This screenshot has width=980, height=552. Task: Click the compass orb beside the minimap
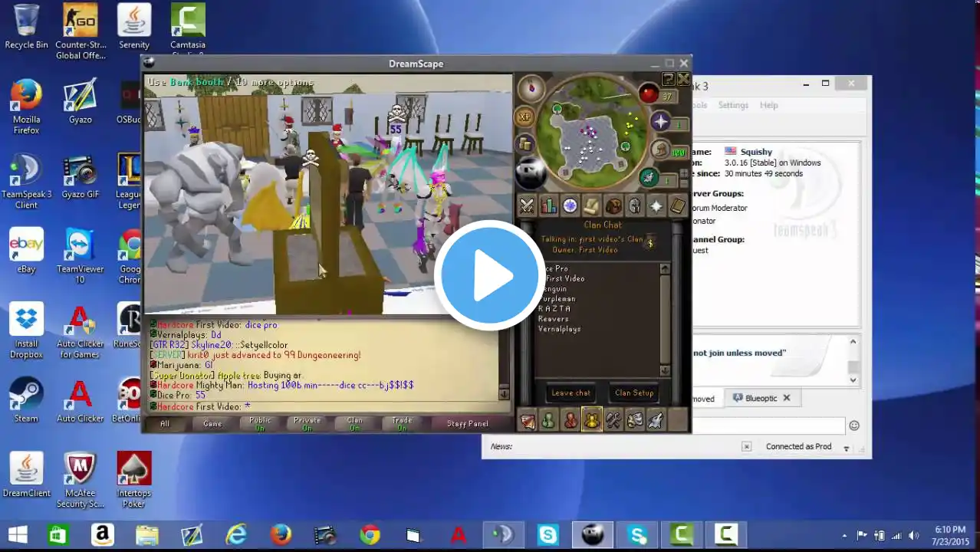pyautogui.click(x=531, y=90)
